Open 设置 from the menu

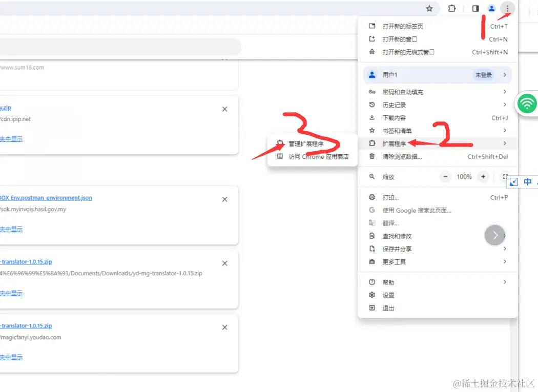(x=438, y=295)
